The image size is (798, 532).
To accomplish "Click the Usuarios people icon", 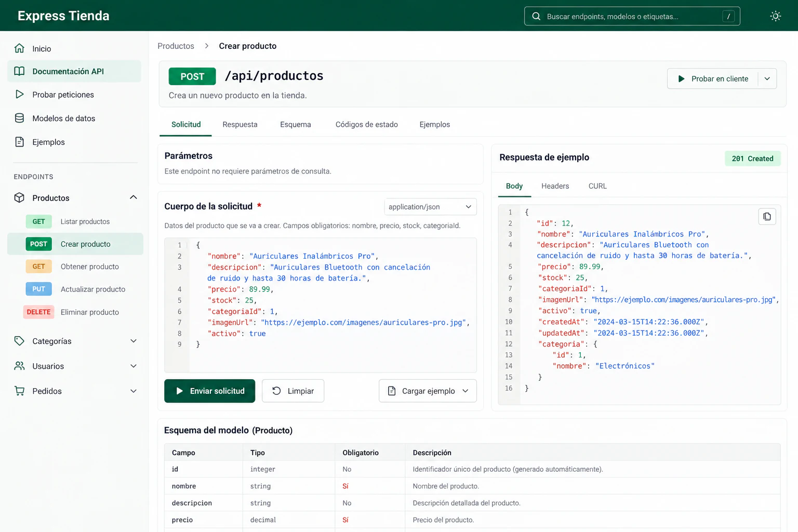I will [x=19, y=366].
